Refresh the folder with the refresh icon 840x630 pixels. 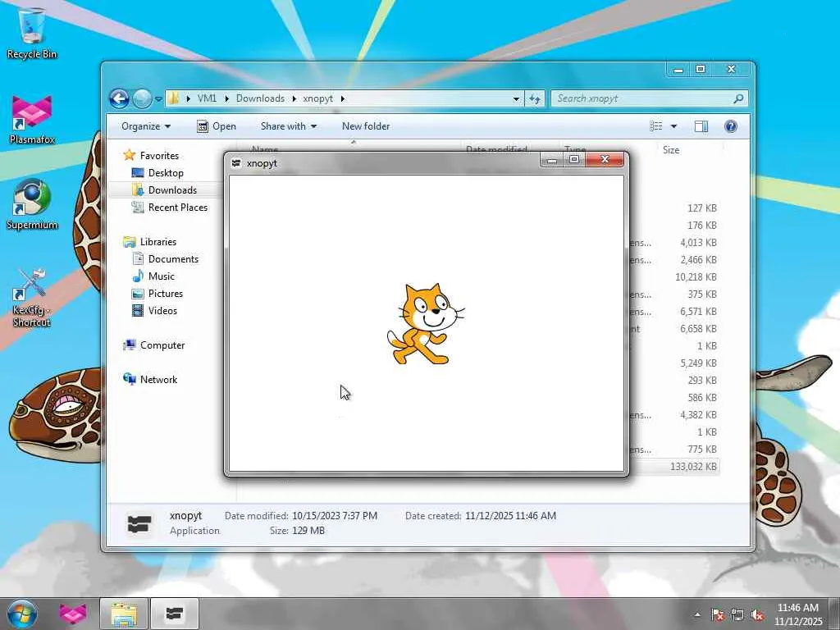coord(535,99)
